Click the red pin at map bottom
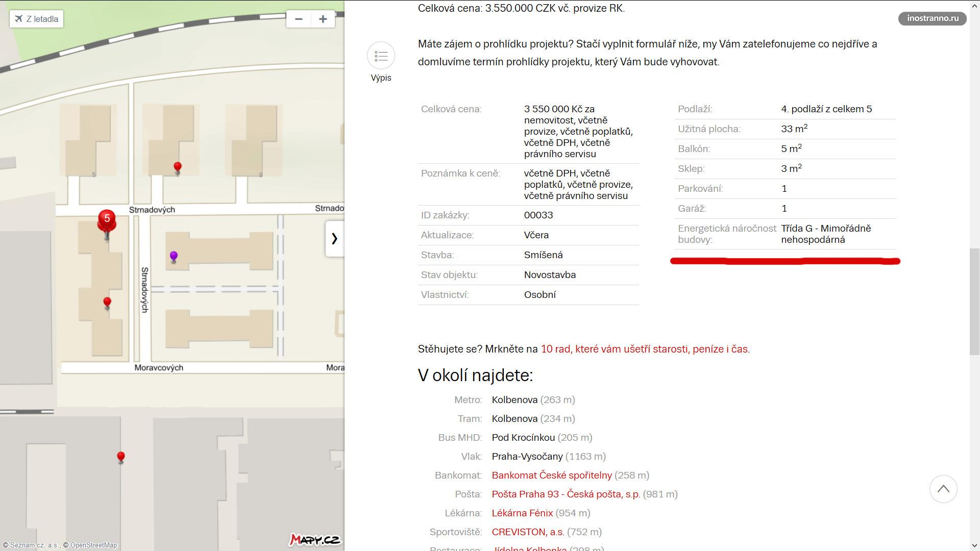The height and width of the screenshot is (551, 980). 121,456
